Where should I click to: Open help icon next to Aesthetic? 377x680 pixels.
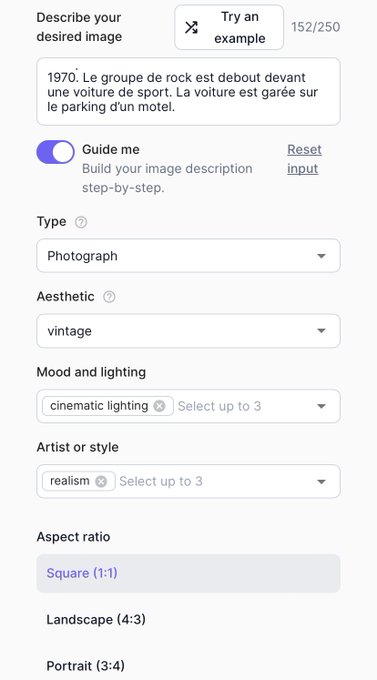pyautogui.click(x=109, y=297)
